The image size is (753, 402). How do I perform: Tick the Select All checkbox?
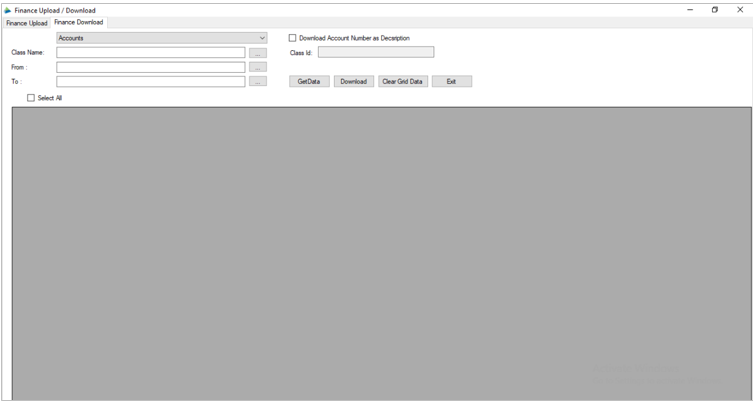click(31, 98)
